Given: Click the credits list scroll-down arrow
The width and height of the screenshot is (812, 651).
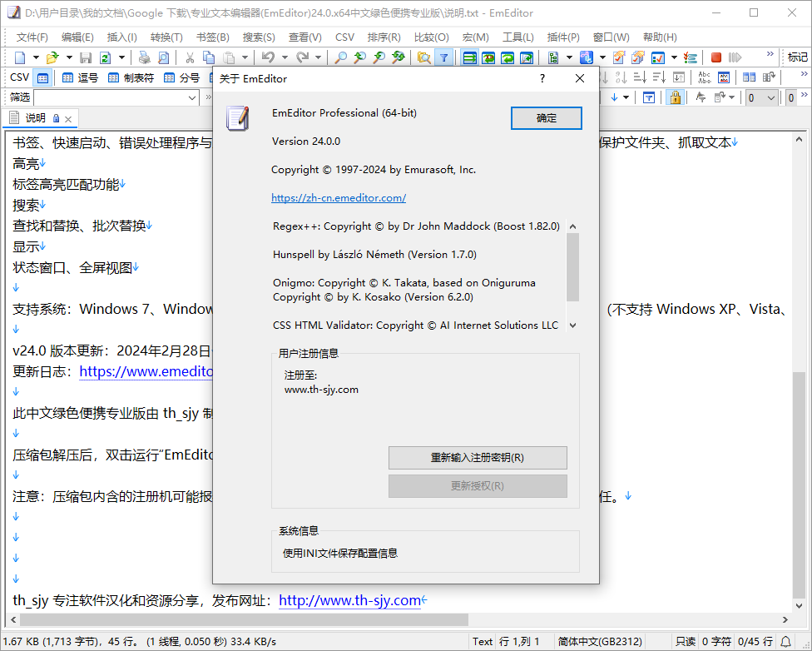Looking at the screenshot, I should (x=572, y=325).
